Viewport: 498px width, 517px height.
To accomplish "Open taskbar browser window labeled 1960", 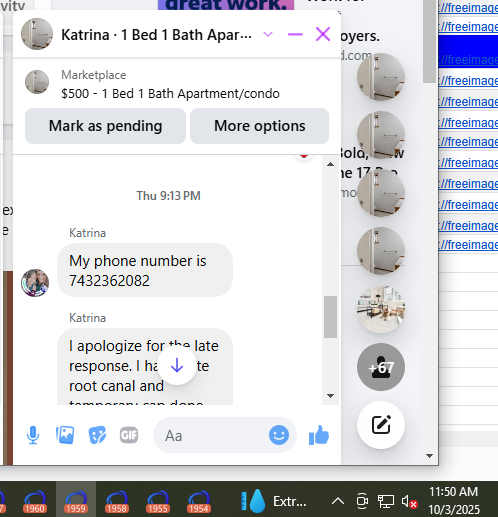I will pyautogui.click(x=35, y=501).
